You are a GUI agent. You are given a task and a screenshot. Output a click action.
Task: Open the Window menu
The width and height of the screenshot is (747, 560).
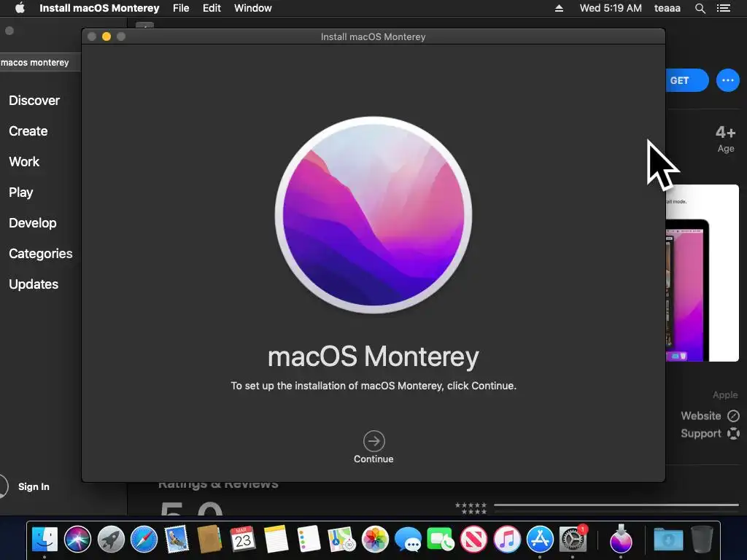tap(253, 8)
